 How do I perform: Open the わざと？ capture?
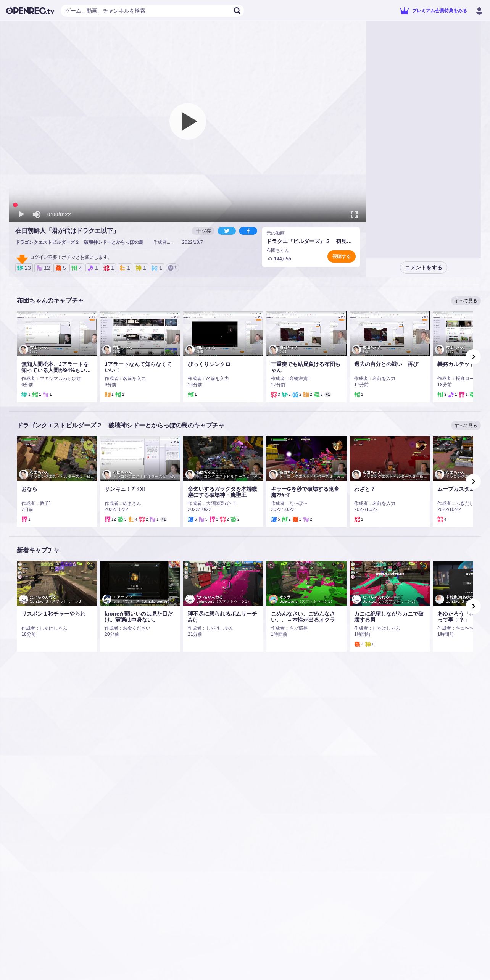(364, 489)
